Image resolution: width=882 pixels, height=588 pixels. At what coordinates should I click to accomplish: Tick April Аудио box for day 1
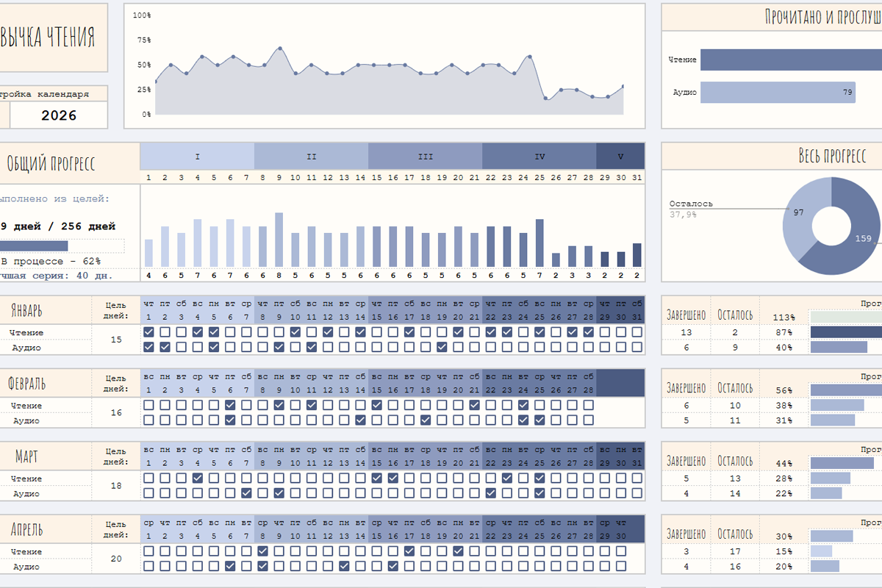[x=149, y=567]
